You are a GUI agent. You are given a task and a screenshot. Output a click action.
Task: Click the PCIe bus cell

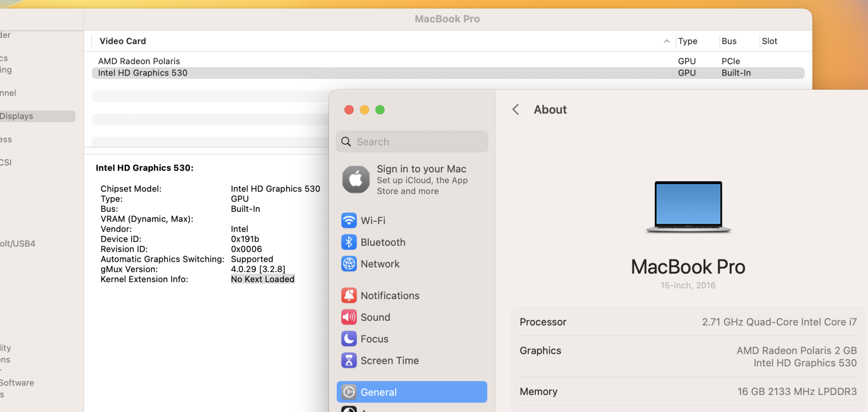[x=731, y=61]
